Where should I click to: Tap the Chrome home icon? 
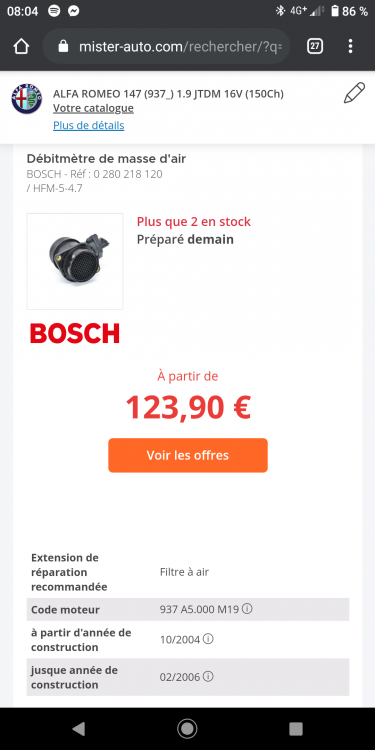[22, 46]
